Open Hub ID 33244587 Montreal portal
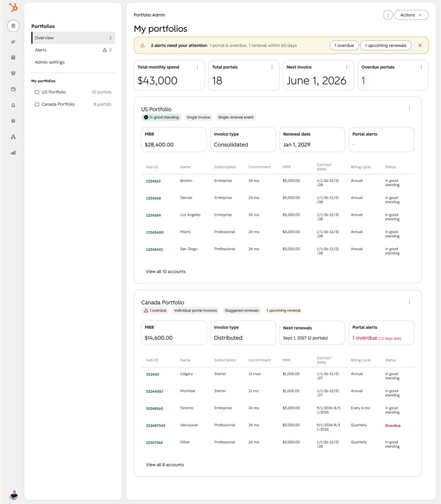 (x=155, y=391)
